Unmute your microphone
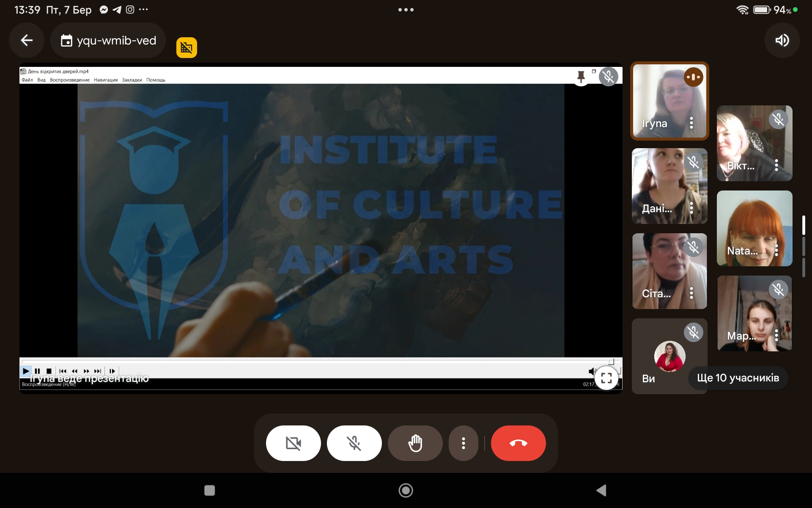Viewport: 812px width, 508px height. (x=354, y=443)
